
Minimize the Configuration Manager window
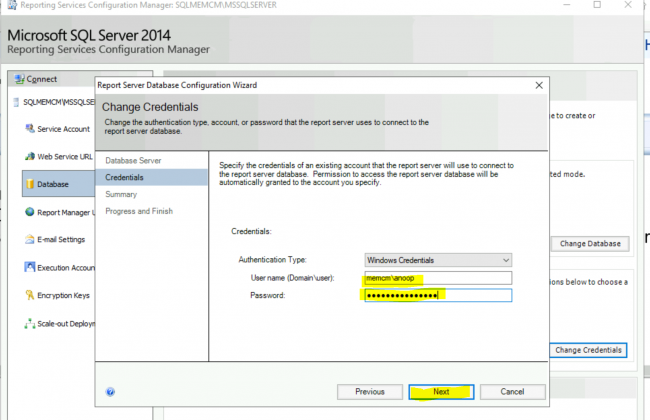[x=567, y=5]
